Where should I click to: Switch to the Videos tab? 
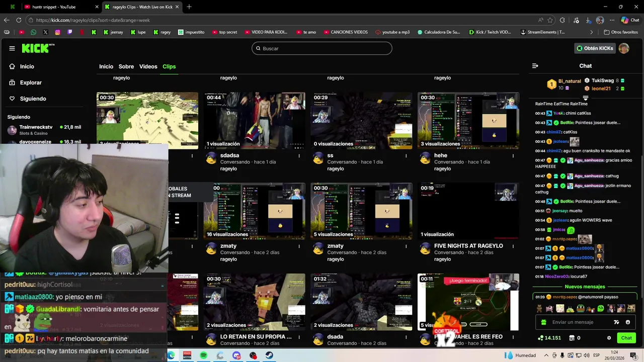(x=148, y=66)
